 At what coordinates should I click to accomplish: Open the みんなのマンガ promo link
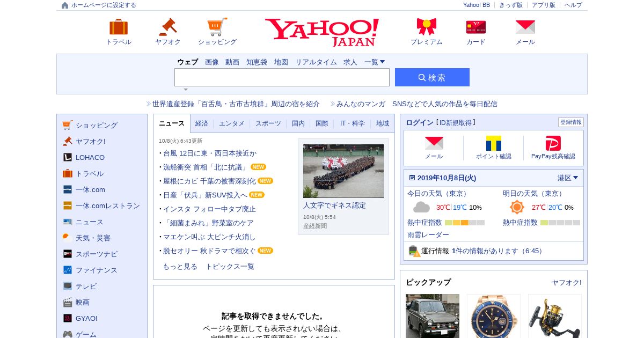click(x=417, y=104)
